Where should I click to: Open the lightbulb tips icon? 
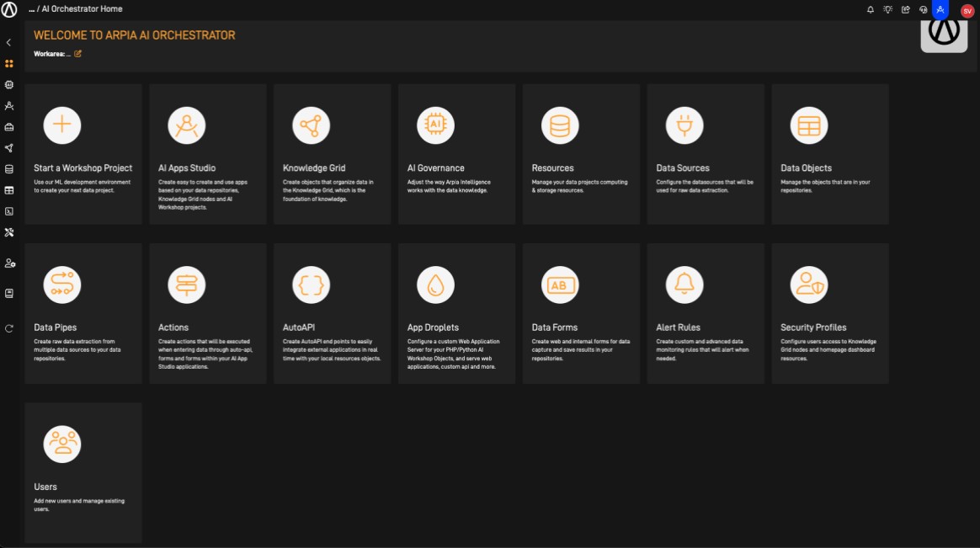(887, 9)
